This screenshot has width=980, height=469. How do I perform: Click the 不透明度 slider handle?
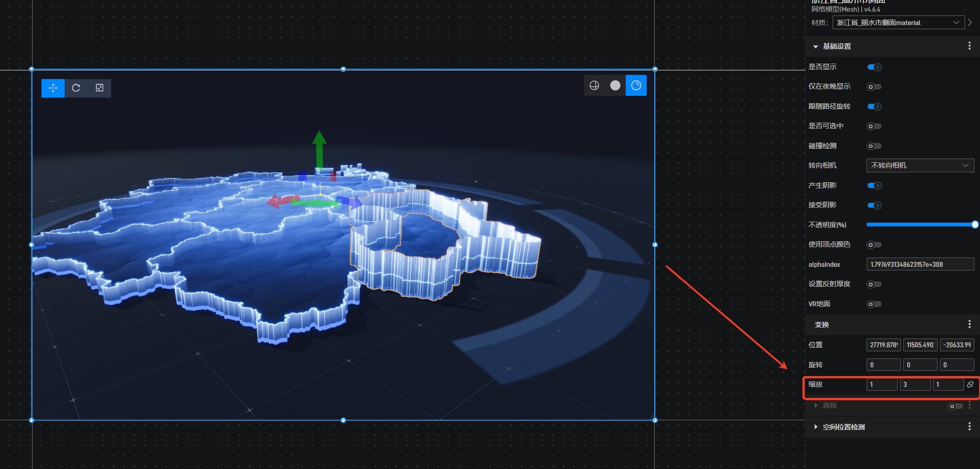click(x=975, y=225)
